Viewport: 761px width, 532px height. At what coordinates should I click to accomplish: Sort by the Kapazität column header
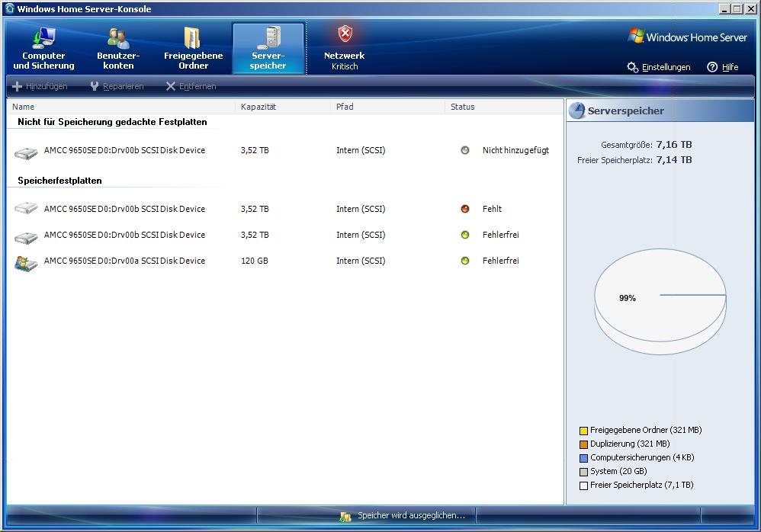(282, 107)
